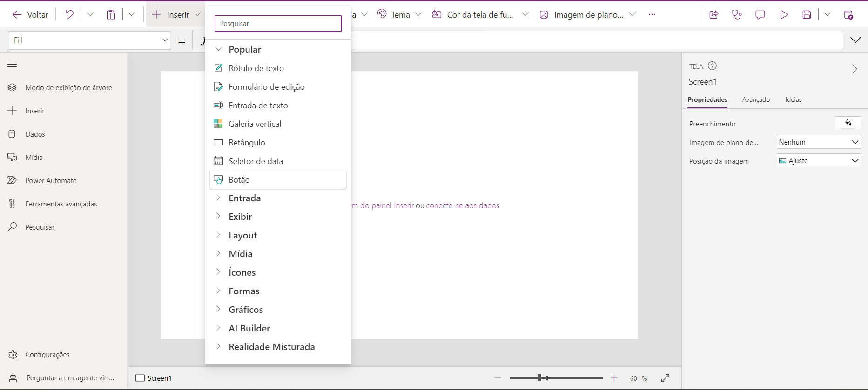Open the save options dropdown arrow

pos(827,14)
